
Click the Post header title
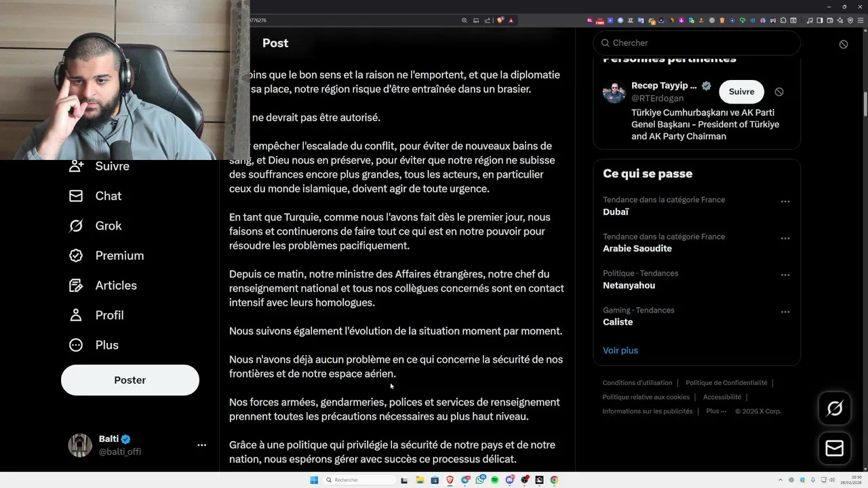point(275,43)
